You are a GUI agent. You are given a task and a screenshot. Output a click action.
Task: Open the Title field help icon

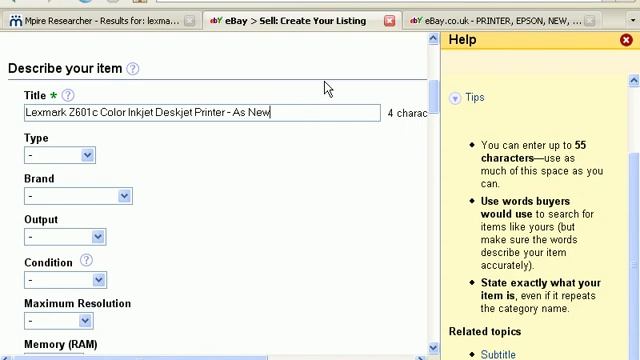point(68,96)
